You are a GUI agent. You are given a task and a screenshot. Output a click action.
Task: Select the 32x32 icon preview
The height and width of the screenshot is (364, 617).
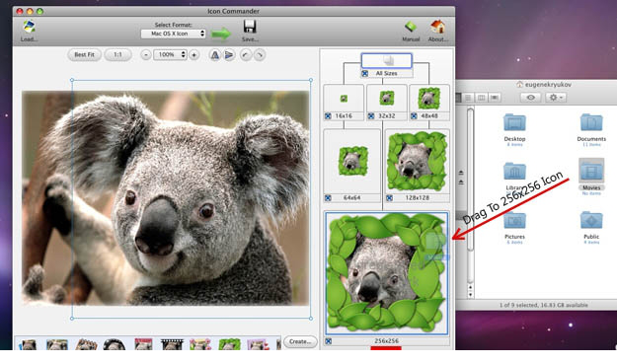pos(386,99)
